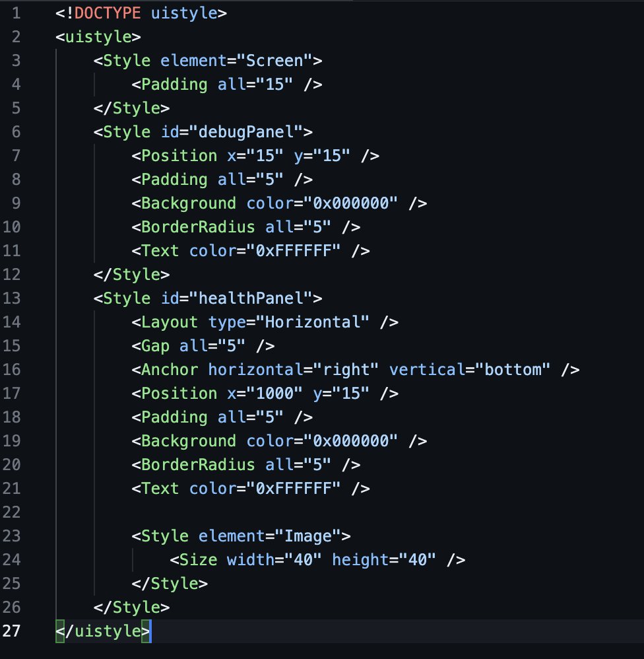The width and height of the screenshot is (644, 659).
Task: Click Position tag on line 7
Action: point(179,156)
